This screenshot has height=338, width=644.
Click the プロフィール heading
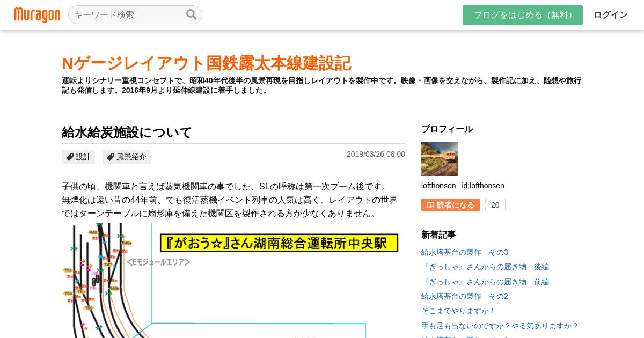tap(447, 129)
